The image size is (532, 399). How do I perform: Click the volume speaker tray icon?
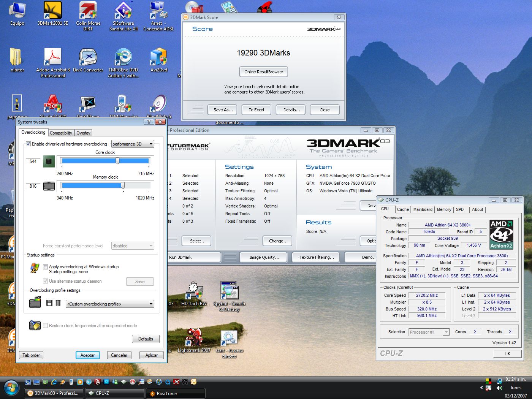tap(499, 388)
